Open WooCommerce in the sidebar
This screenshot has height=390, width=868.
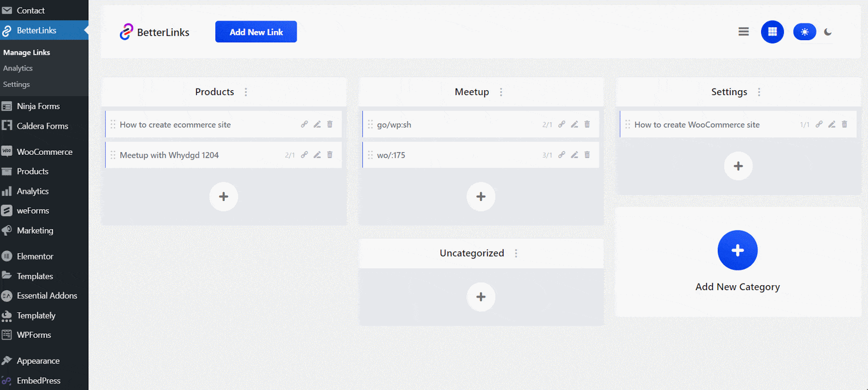44,152
